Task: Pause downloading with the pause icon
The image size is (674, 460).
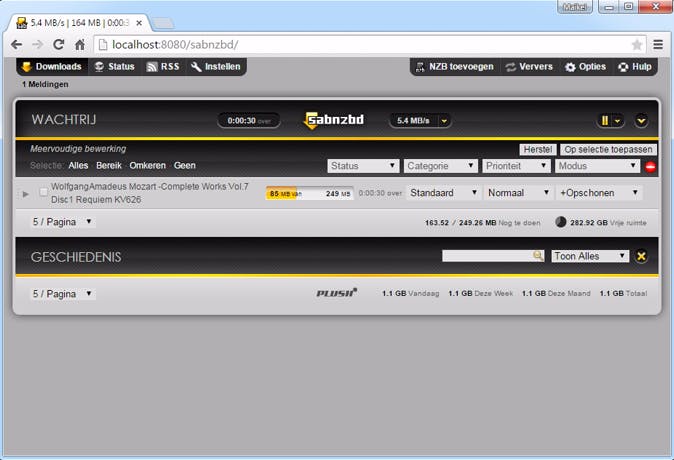Action: (x=604, y=121)
